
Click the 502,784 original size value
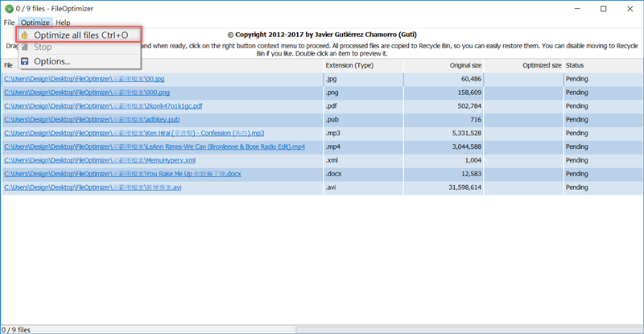tap(469, 106)
